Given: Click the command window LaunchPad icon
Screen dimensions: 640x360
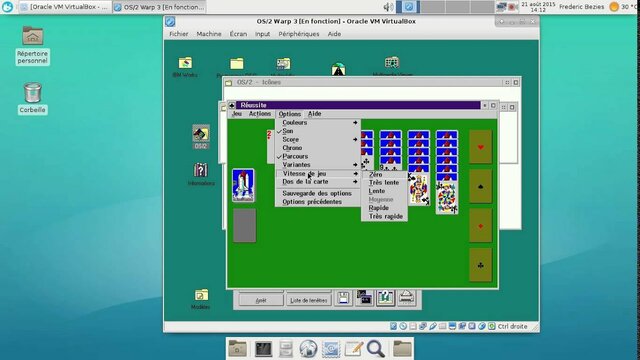Looking at the screenshot, I should coord(364,298).
